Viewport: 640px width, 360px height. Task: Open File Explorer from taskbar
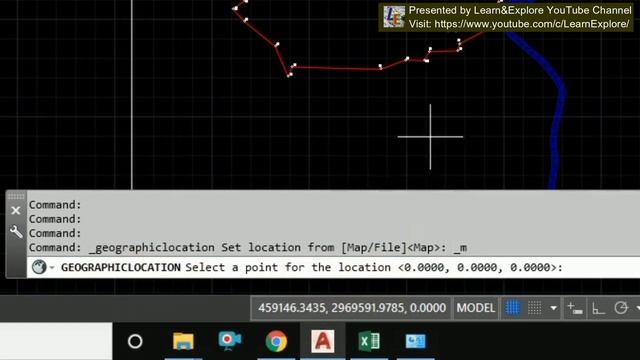[183, 341]
